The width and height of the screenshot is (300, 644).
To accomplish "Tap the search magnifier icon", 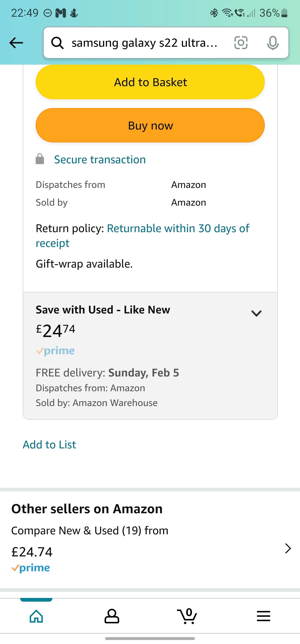I will (x=57, y=43).
